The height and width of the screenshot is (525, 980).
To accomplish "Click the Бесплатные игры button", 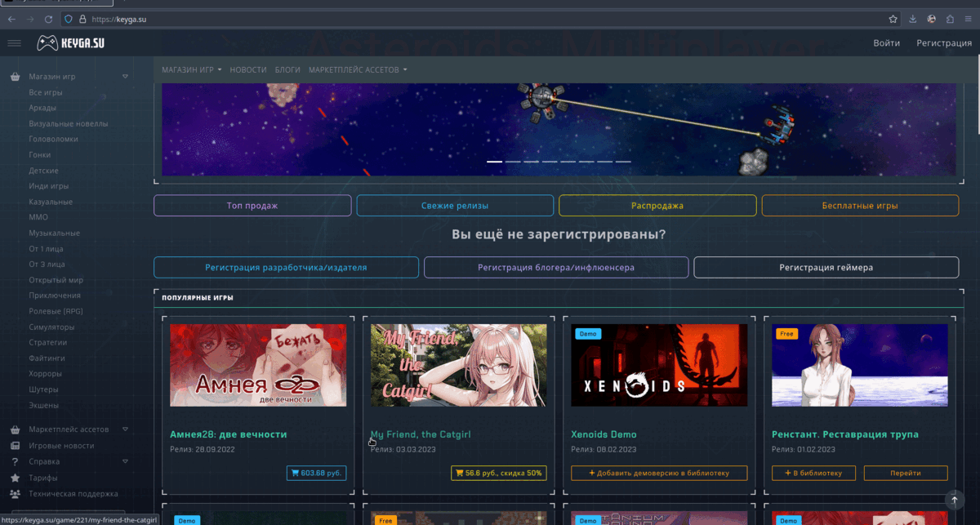I will point(860,206).
